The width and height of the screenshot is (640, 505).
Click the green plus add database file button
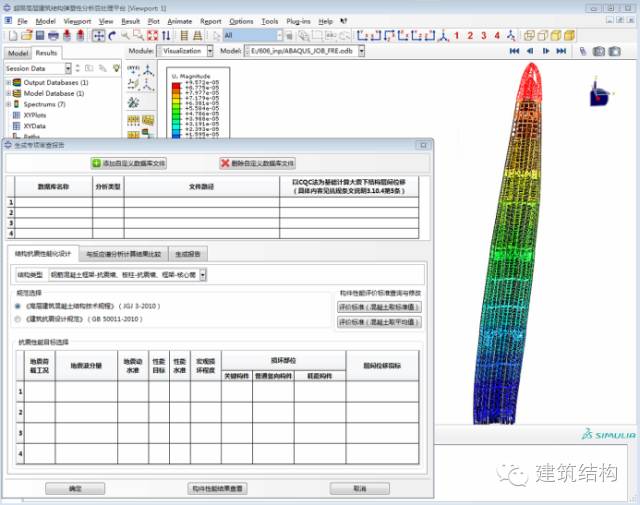click(129, 163)
